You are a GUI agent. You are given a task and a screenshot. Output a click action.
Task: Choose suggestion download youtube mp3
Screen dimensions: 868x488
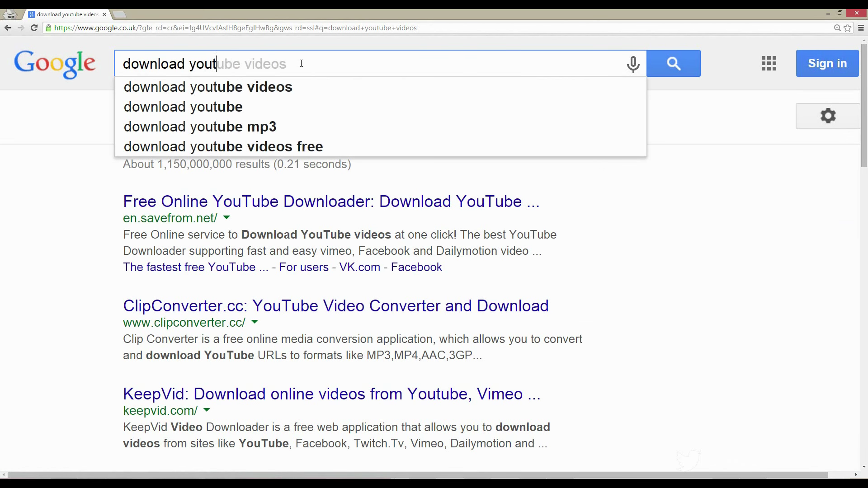pos(380,127)
